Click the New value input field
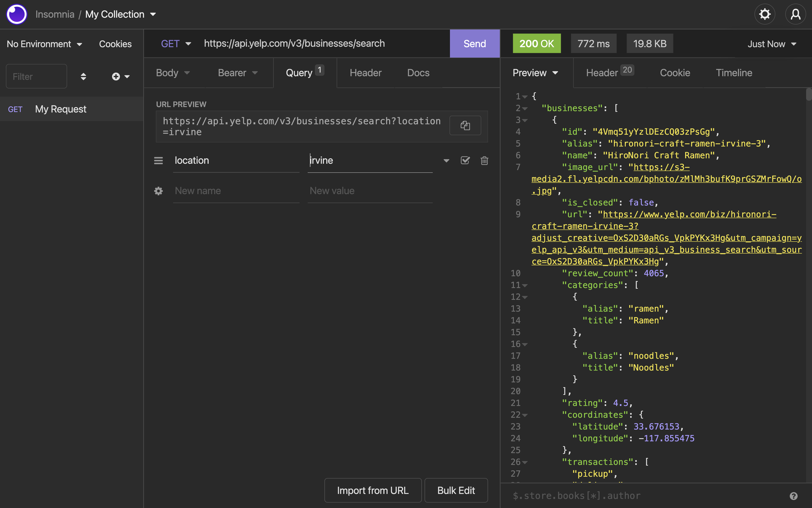Viewport: 812px width, 508px height. [x=370, y=191]
